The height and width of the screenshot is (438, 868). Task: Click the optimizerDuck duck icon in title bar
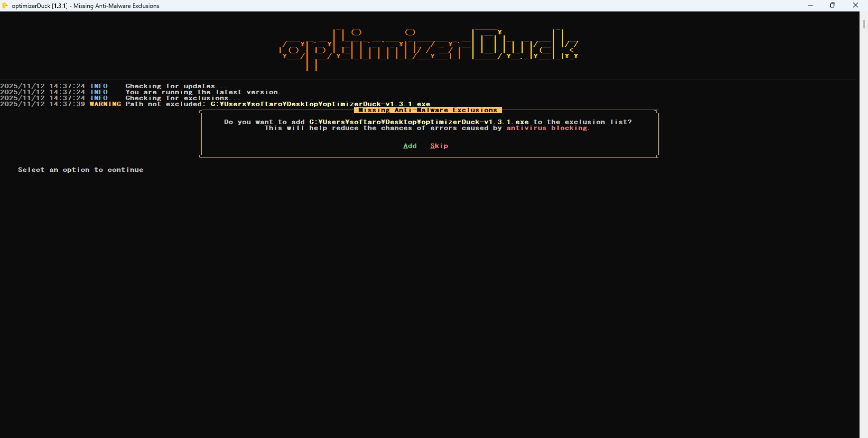click(5, 5)
